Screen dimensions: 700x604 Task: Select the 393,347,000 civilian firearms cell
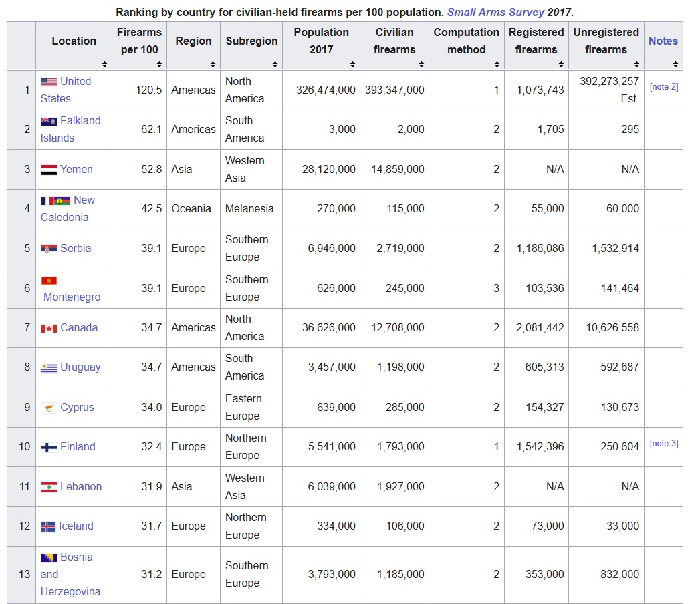[394, 90]
